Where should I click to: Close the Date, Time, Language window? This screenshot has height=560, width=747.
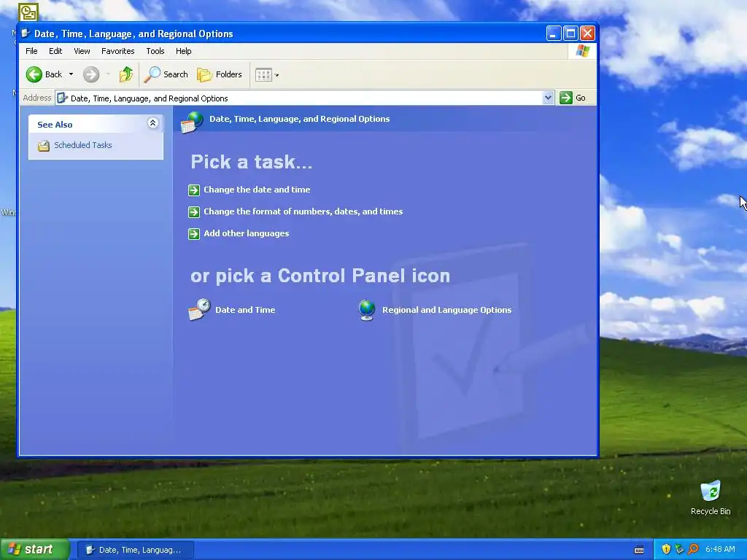click(x=587, y=34)
